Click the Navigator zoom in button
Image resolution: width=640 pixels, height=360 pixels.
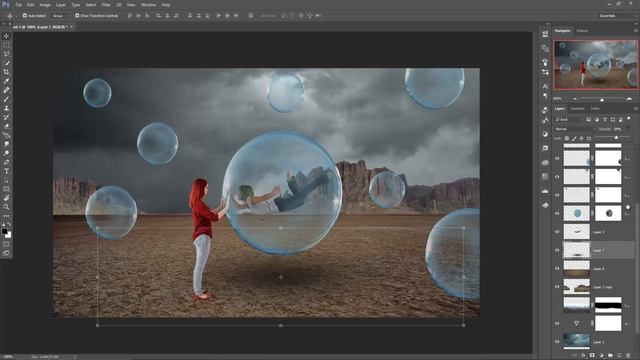(629, 99)
